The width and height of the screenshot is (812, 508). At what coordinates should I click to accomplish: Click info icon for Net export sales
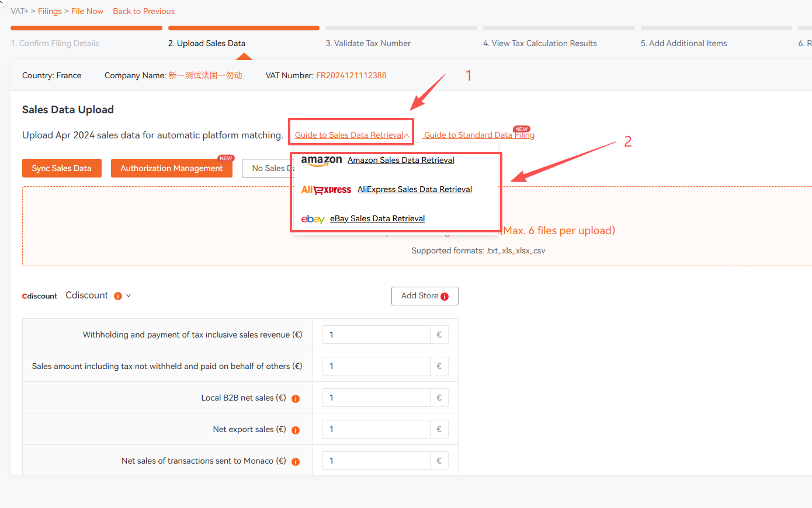296,430
